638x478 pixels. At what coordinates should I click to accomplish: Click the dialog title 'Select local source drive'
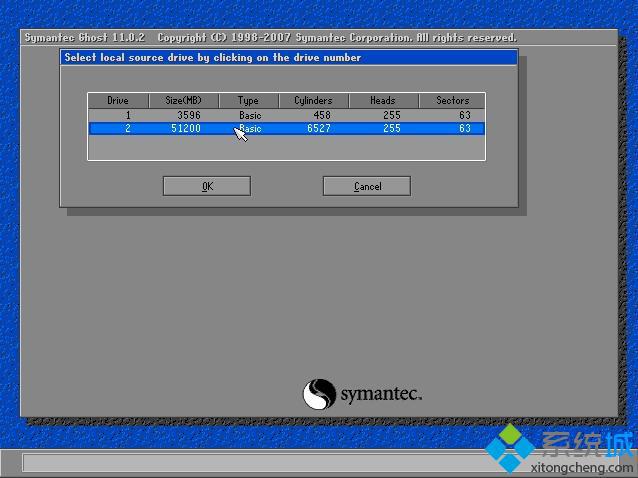[131, 58]
